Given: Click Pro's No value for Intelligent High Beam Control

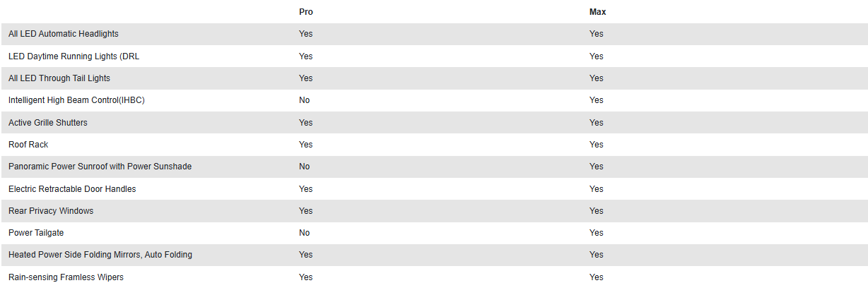Looking at the screenshot, I should (304, 100).
